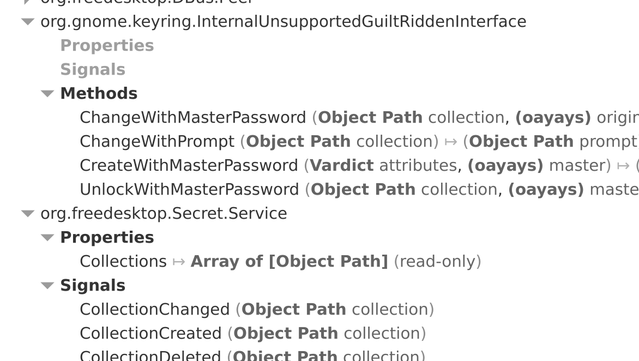Collapse the Signals section under Secret.Service

click(47, 285)
